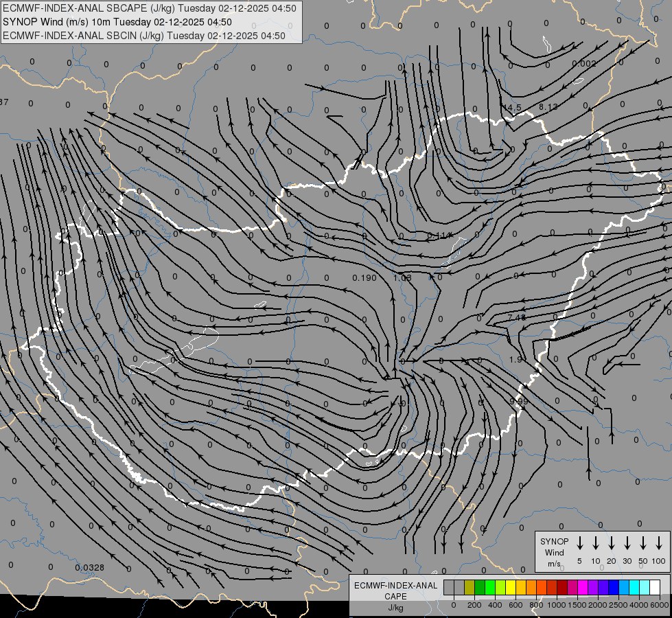Pick the olive swatch in the CAPE color bar

tap(470, 587)
